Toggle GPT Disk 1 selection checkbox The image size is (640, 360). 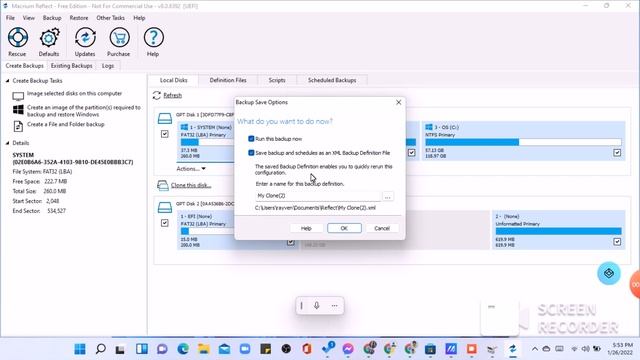pos(164,134)
